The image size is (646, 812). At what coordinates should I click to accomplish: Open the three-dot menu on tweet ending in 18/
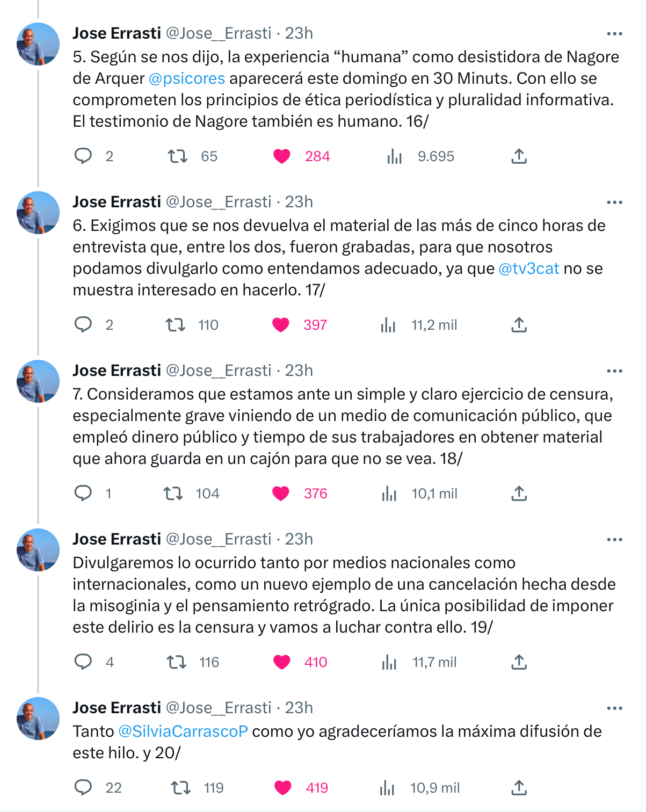tap(614, 371)
